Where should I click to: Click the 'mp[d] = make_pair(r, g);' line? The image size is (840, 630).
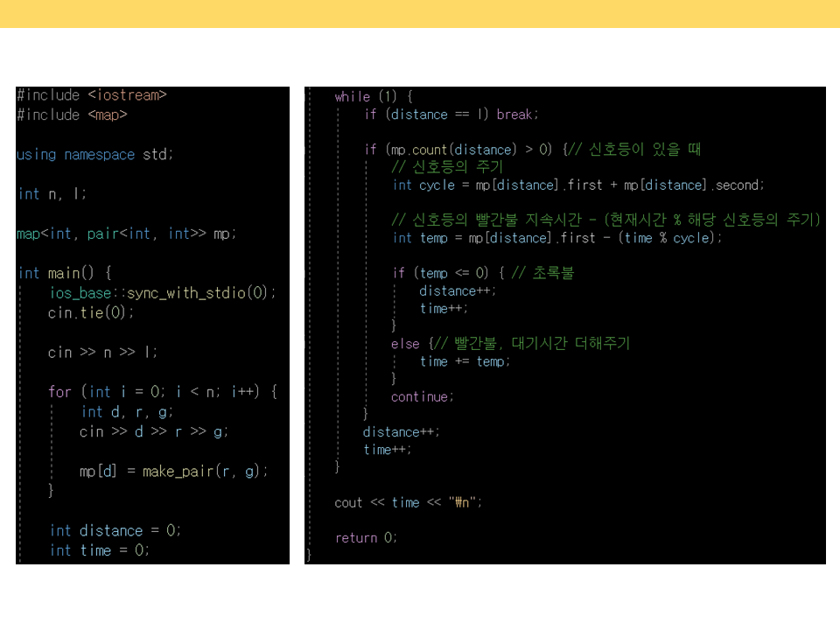(173, 472)
